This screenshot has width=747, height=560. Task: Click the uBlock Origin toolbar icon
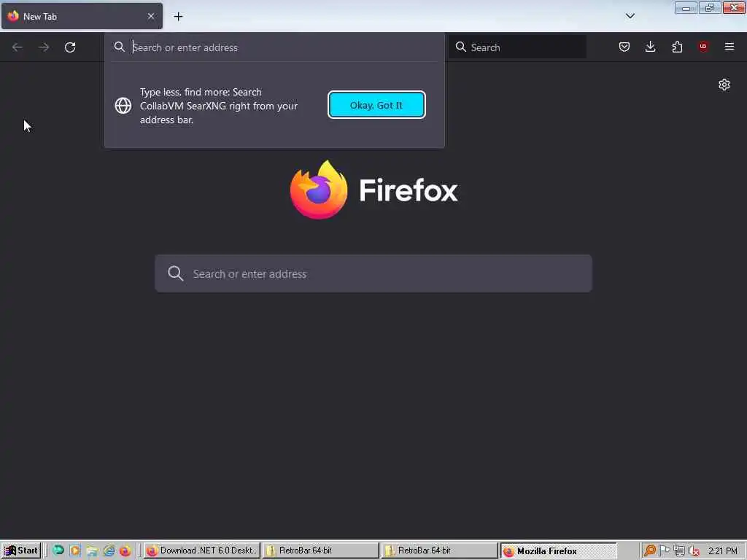coord(703,47)
